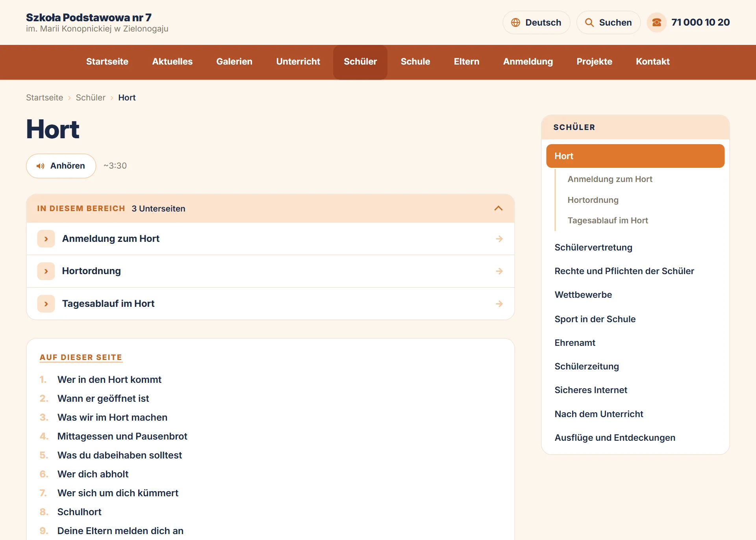The height and width of the screenshot is (540, 756).
Task: Open Hortordnung in the sidebar submenu
Action: tap(593, 200)
